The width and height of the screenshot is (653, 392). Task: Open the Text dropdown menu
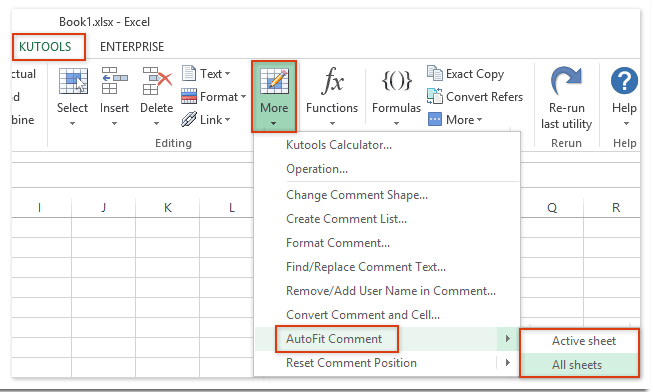227,74
